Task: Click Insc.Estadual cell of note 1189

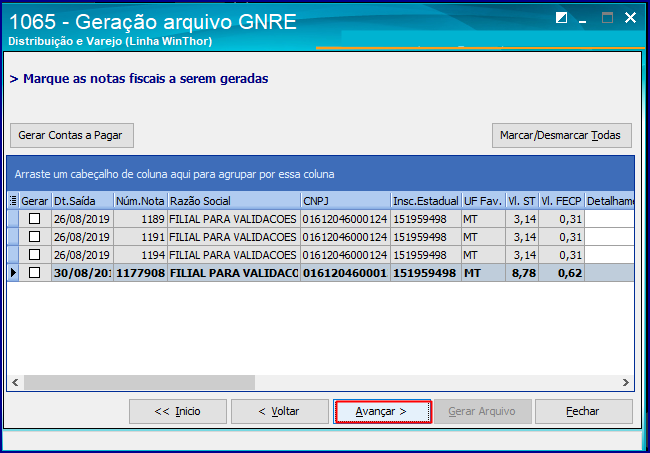Action: coord(426,219)
